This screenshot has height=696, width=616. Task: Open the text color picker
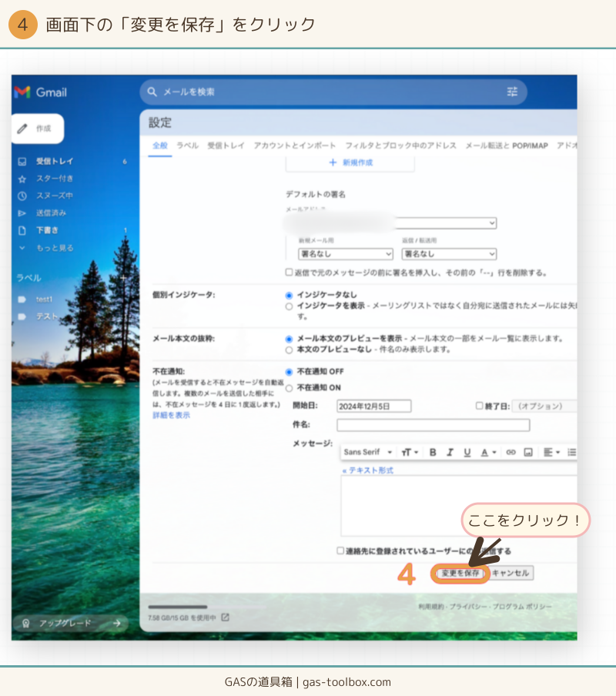click(488, 452)
